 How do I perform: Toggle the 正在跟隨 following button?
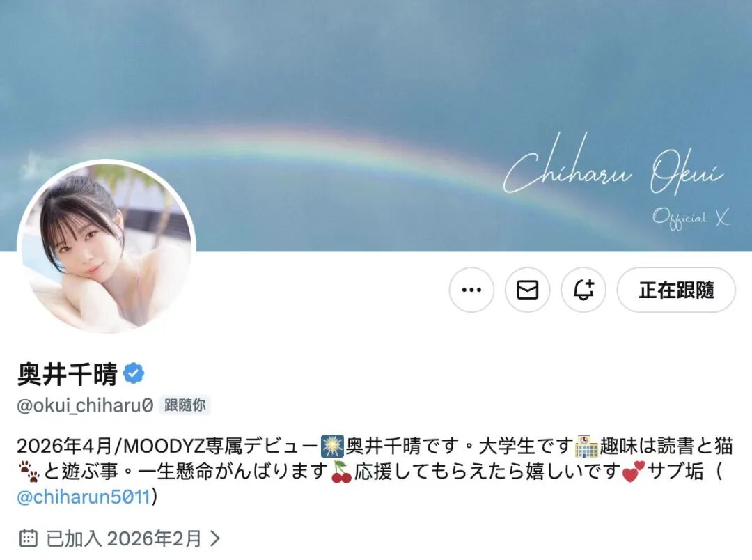click(x=676, y=290)
